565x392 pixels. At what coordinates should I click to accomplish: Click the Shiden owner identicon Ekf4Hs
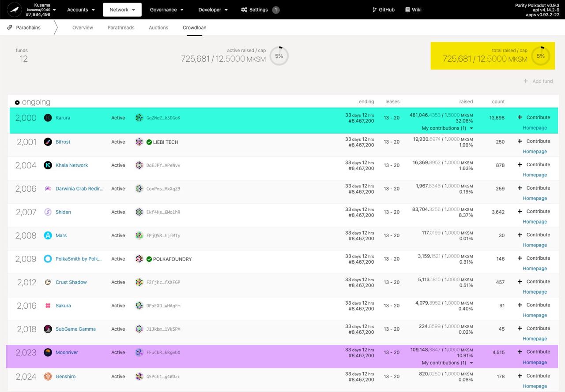click(139, 212)
